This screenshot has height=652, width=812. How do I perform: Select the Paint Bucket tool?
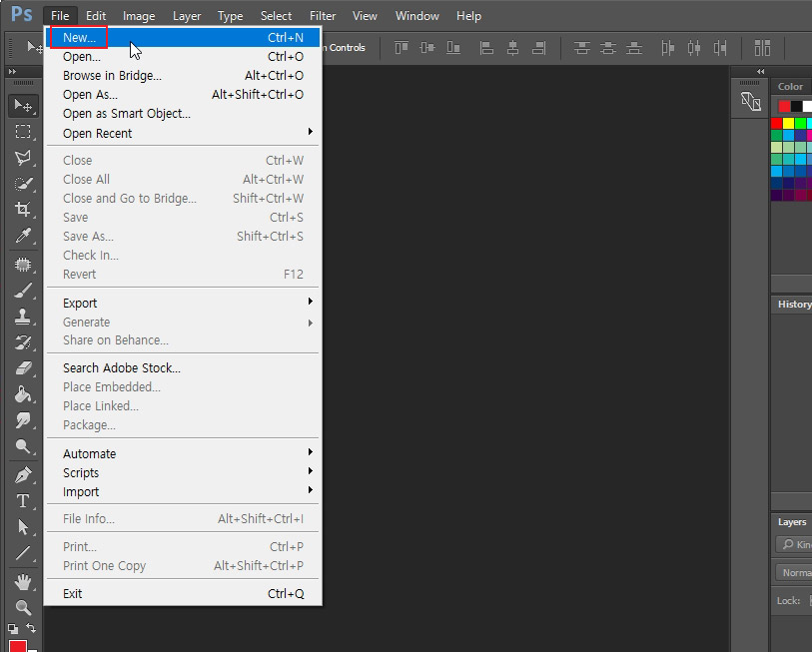click(23, 394)
